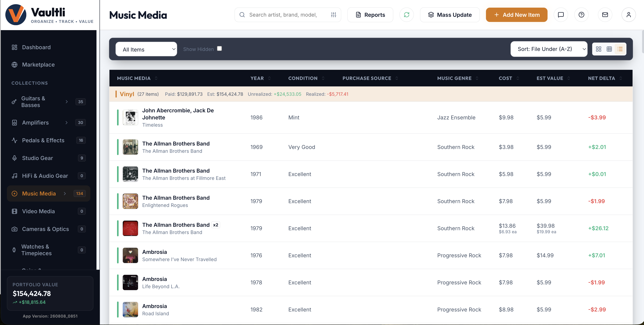Sort by the Net Delta column arrows
The height and width of the screenshot is (325, 644).
[621, 78]
